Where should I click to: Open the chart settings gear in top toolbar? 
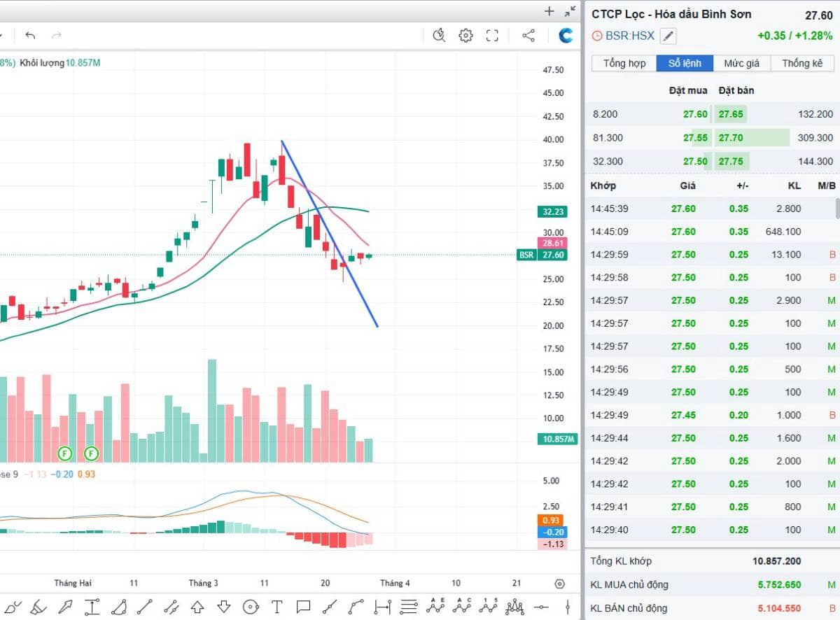pyautogui.click(x=465, y=36)
